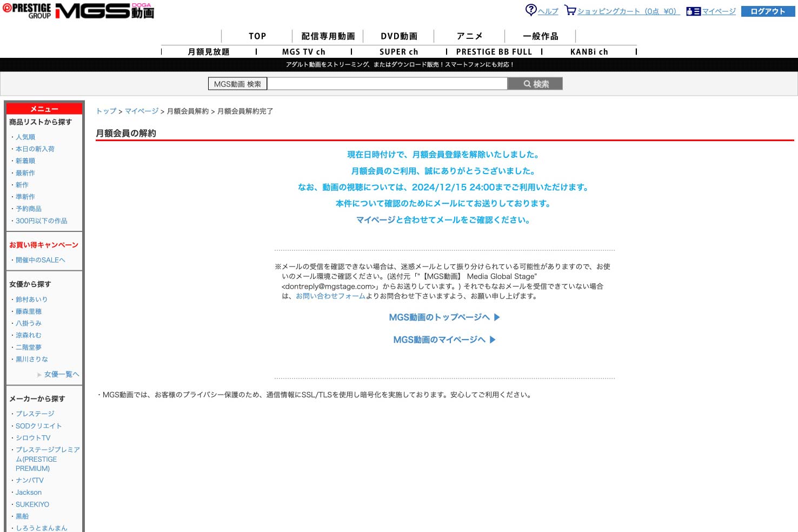
Task: Select 準新作 in sidebar
Action: [25, 197]
